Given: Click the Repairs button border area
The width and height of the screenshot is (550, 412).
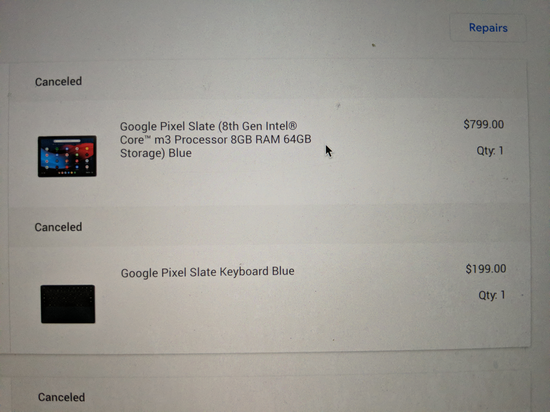Looking at the screenshot, I should [x=488, y=28].
